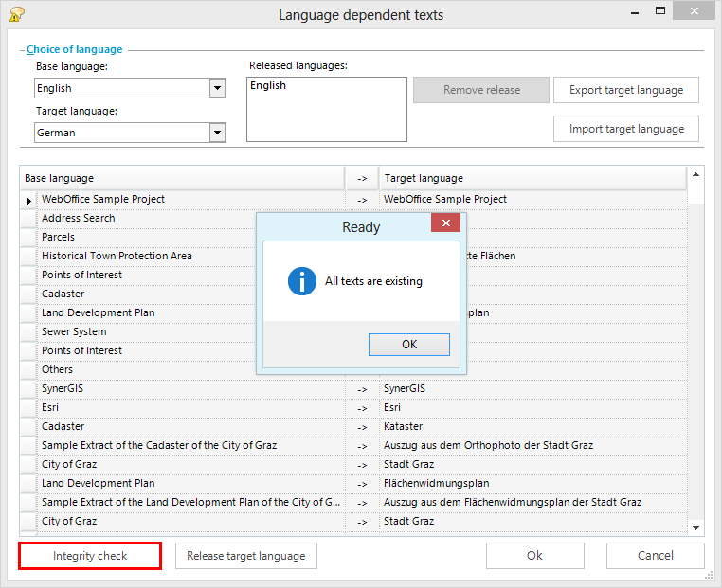Click Export target language button
Viewport: 722px width, 588px height.
625,90
